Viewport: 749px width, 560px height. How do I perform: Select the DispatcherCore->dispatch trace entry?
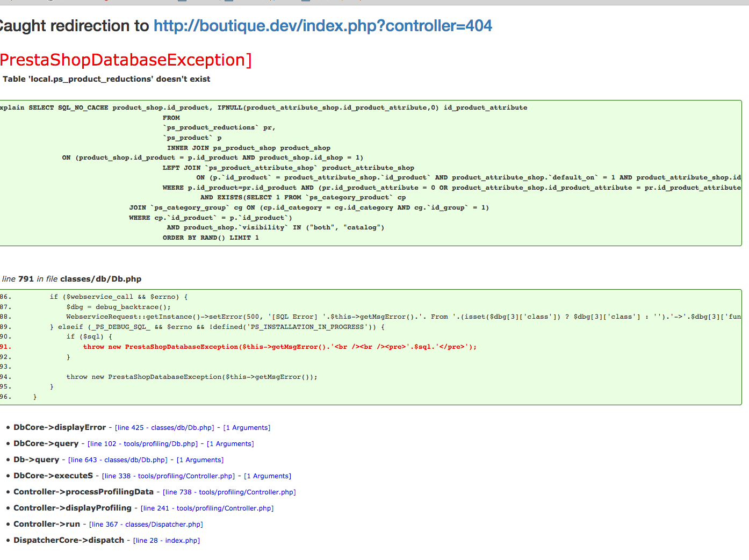pos(69,540)
